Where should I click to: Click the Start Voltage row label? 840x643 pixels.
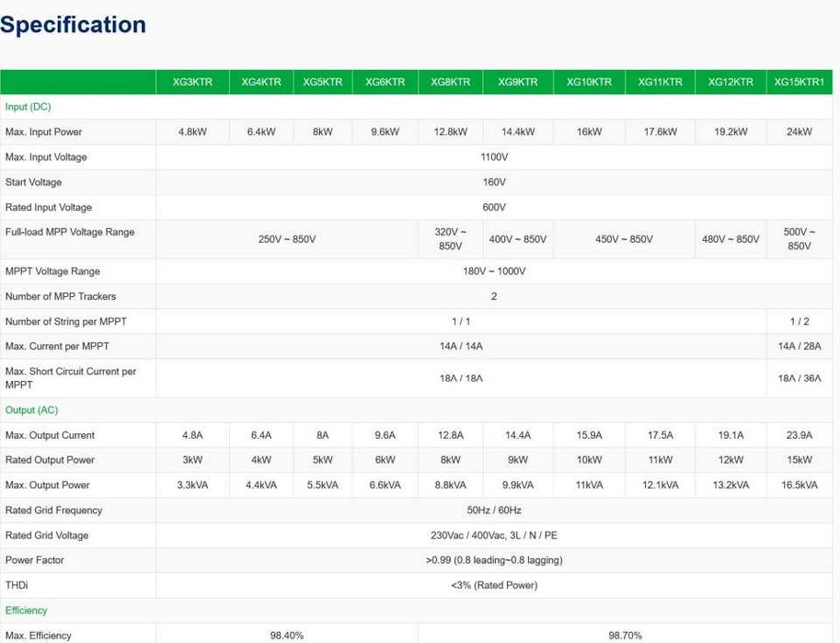click(x=33, y=182)
